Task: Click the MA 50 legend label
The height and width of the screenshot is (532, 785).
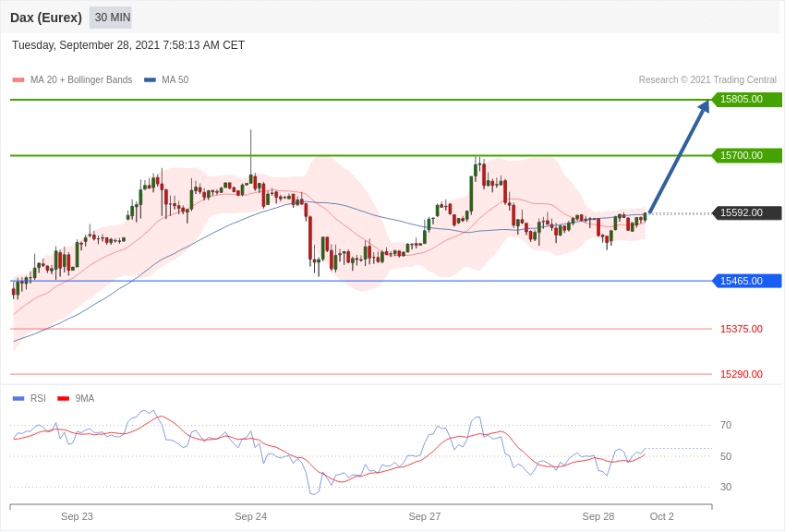Action: pos(175,80)
